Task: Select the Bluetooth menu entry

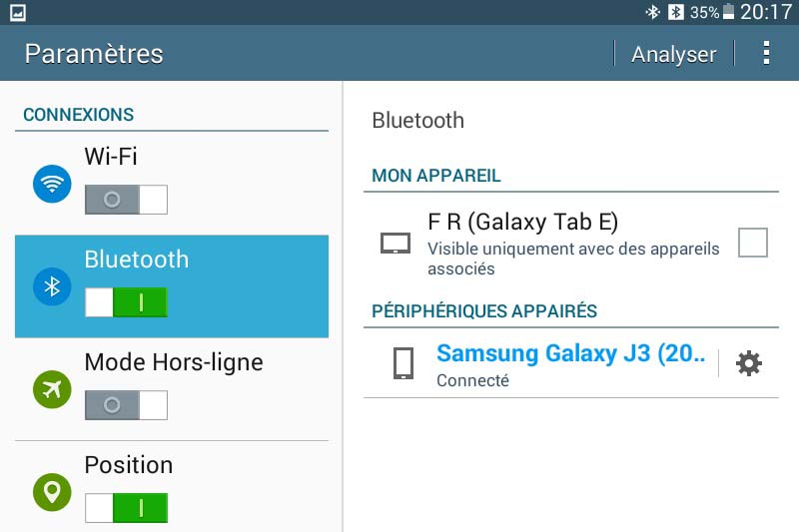Action: point(137,260)
